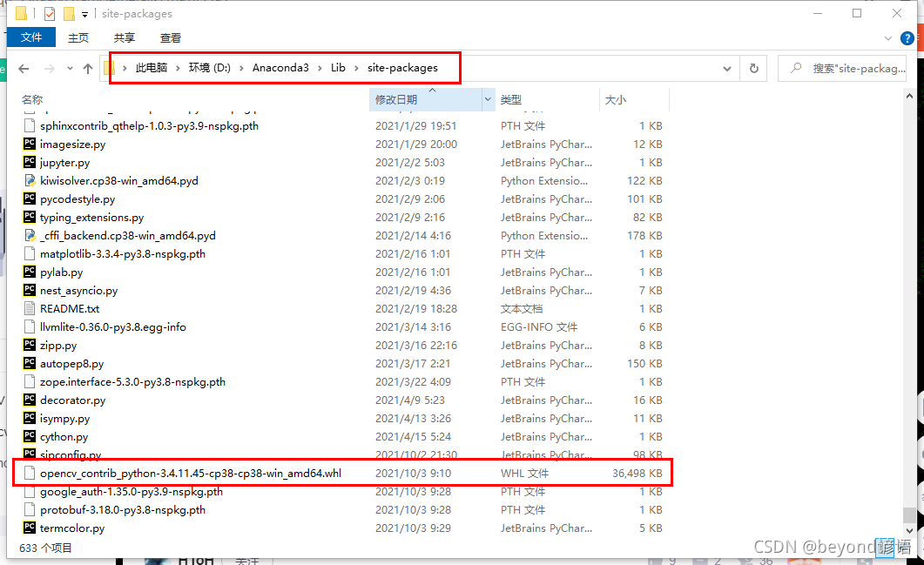Select the cython.py file icon
The image size is (924, 565).
click(30, 435)
